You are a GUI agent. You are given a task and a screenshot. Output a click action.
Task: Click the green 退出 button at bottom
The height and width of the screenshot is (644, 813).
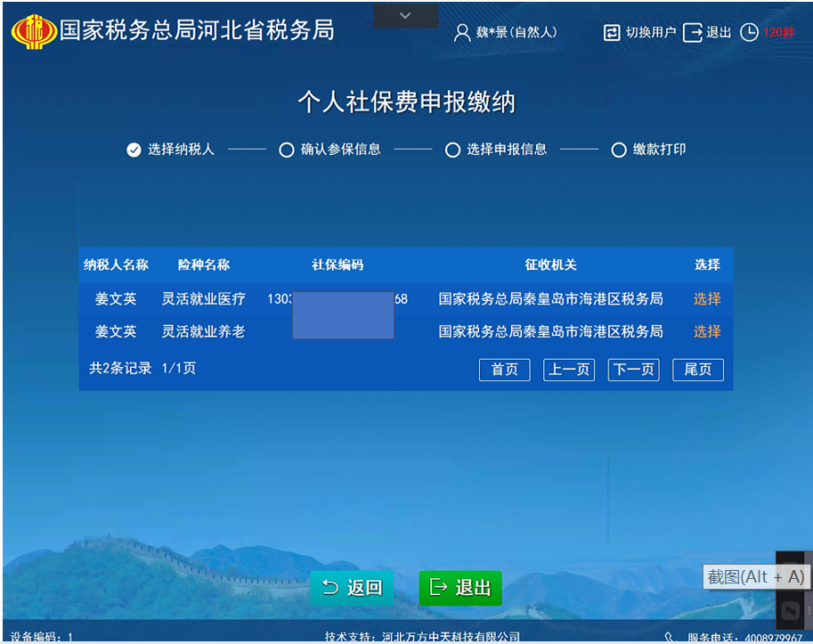[460, 588]
